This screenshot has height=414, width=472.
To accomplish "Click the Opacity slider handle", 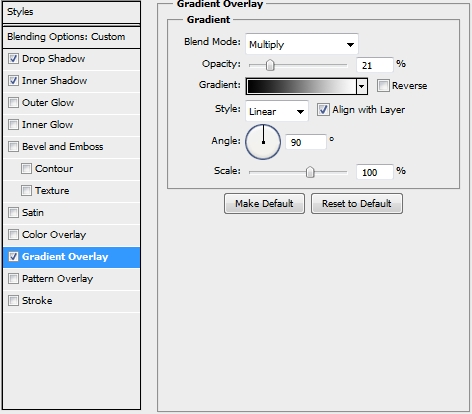I will [270, 65].
